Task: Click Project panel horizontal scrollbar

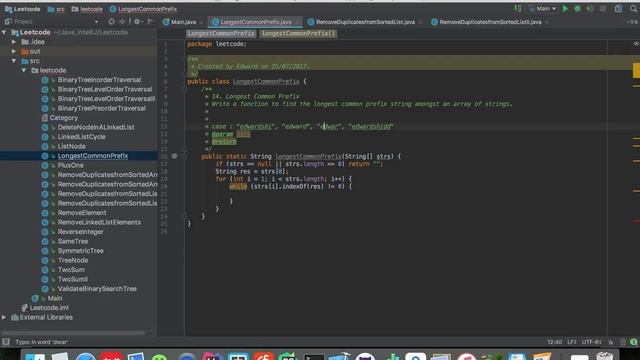Action: (73, 333)
